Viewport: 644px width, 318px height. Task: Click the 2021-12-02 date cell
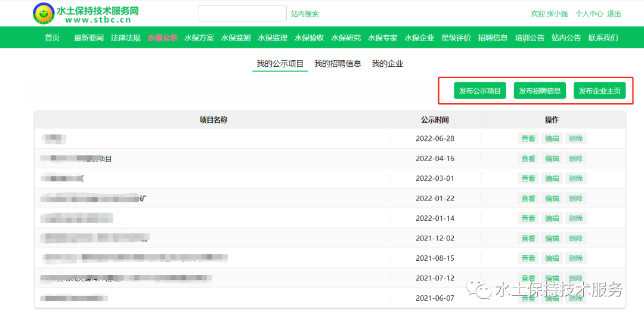[435, 238]
